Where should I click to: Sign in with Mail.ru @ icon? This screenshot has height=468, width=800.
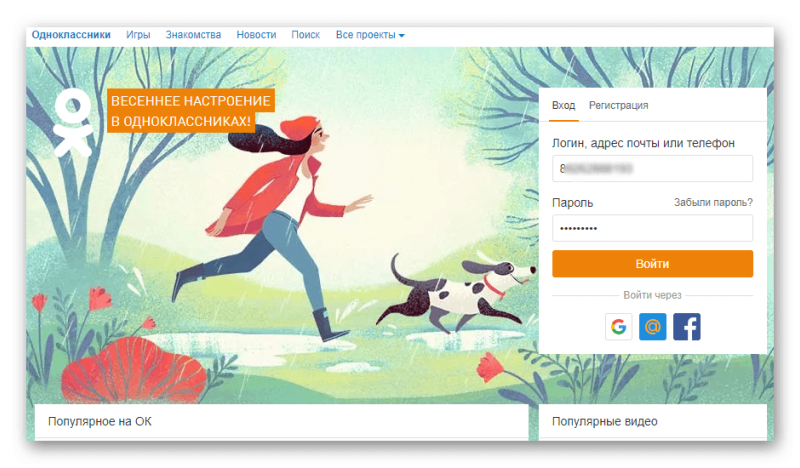pos(653,327)
